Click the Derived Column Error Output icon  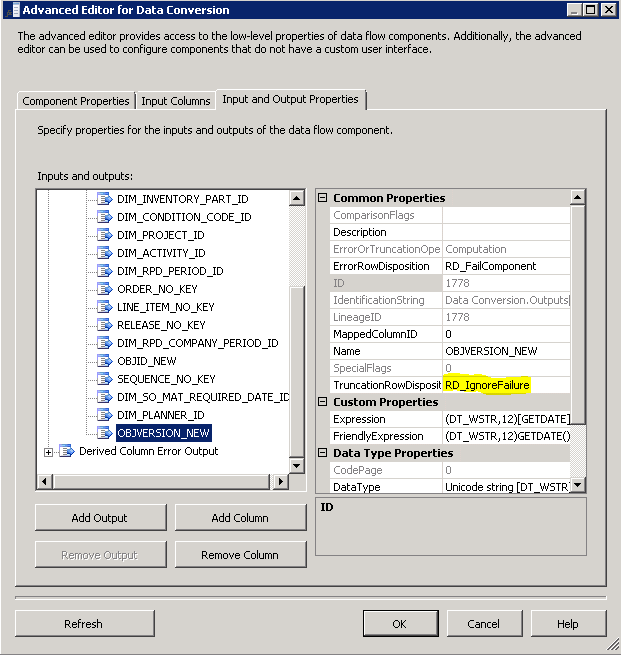tap(67, 451)
